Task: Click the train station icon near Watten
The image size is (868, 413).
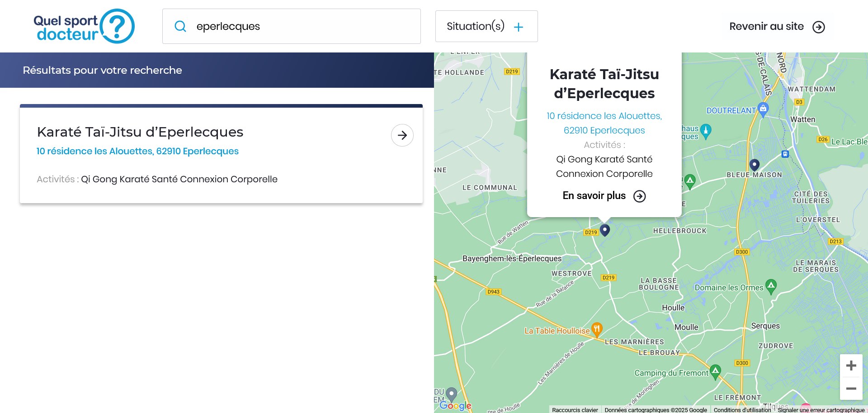Action: point(785,154)
